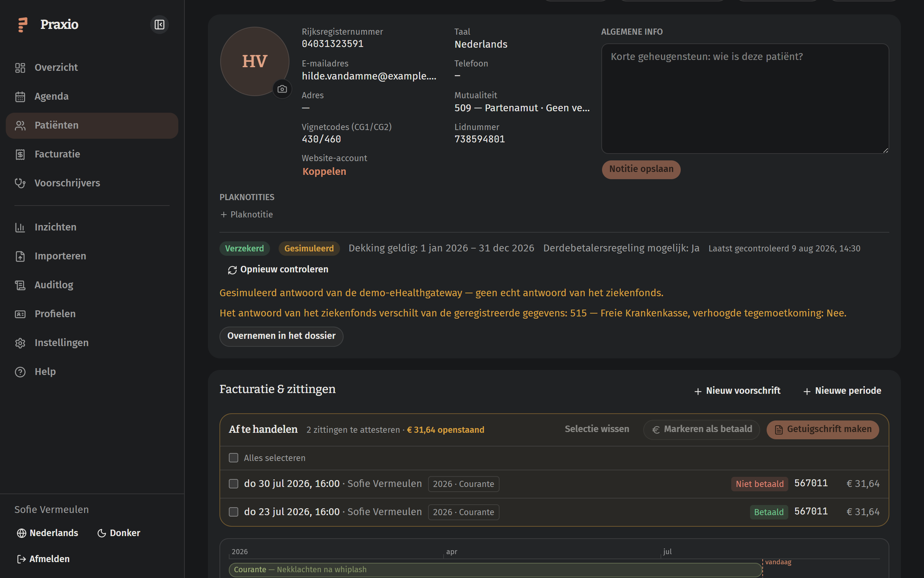Click the Help question mark icon
924x578 pixels.
tap(20, 372)
